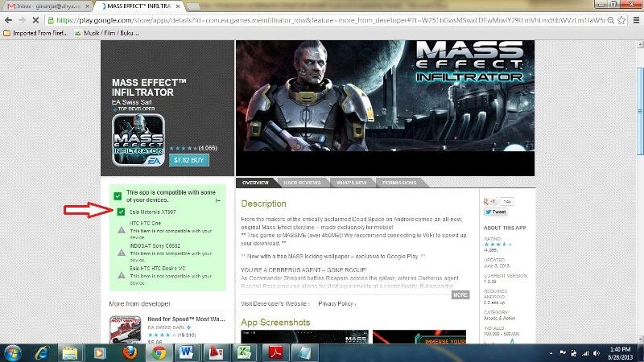
Task: Open the Need for Speed Most Wanted title link
Action: 187,319
